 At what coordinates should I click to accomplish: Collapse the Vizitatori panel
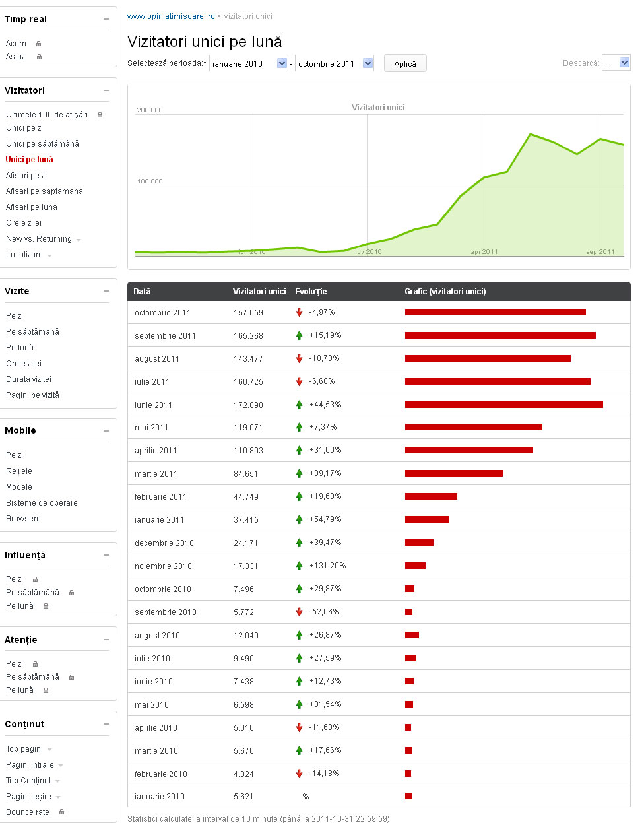[x=106, y=90]
